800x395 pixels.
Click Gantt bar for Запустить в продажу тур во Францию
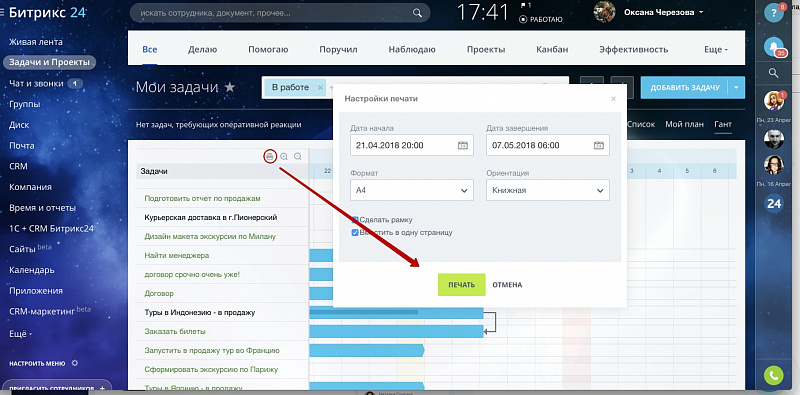(x=367, y=350)
